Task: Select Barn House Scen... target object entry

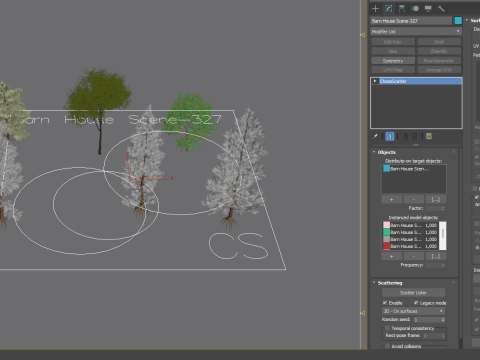Action: coord(409,169)
